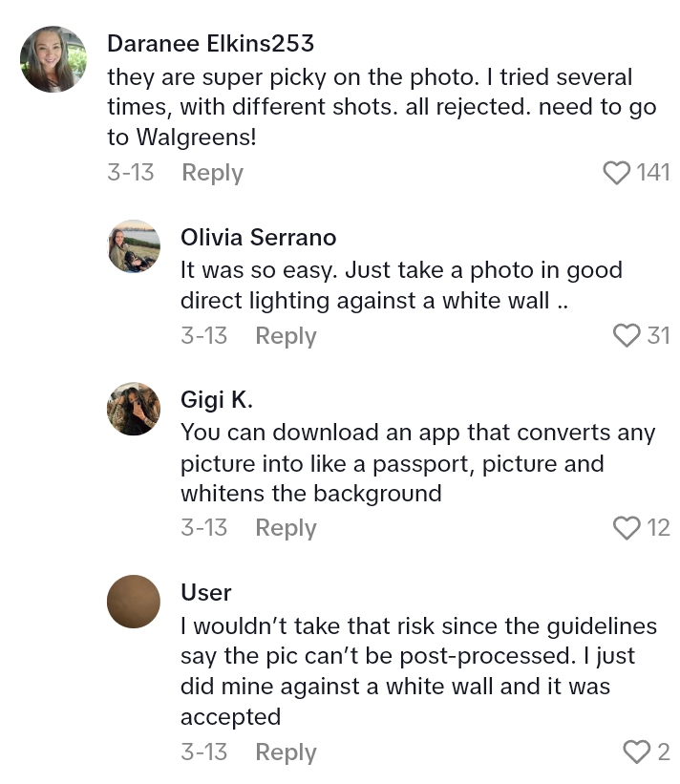Viewport: 680px width, 784px height.
Task: Open Olivia Serrano's avatar
Action: [x=133, y=246]
